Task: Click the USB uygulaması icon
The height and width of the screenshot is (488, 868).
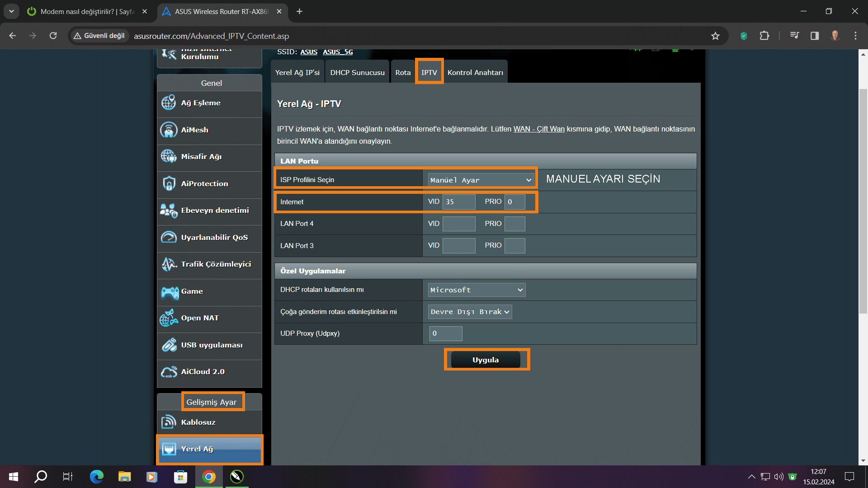Action: 169,345
